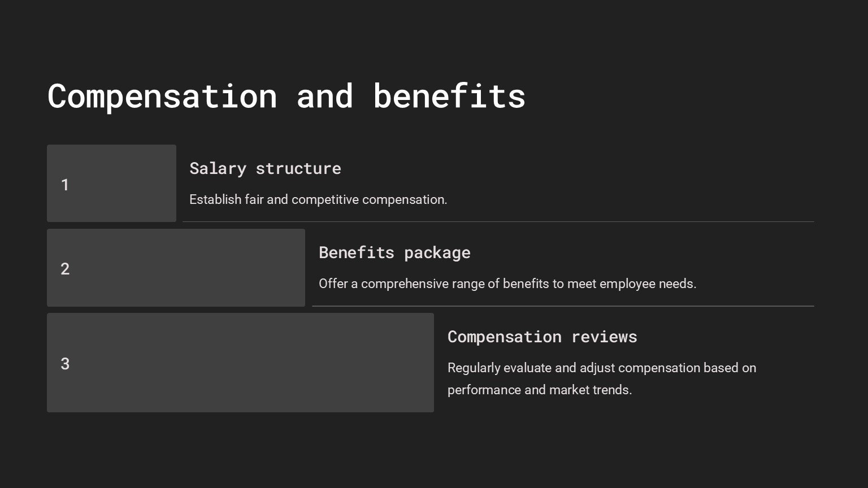The image size is (868, 488).
Task: Select the number 1 gray block
Action: click(x=111, y=184)
